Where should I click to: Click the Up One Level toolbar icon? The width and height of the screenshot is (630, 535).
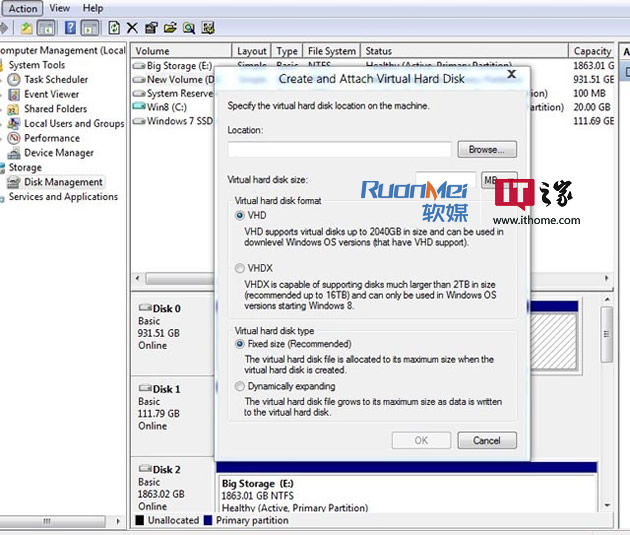click(x=27, y=28)
